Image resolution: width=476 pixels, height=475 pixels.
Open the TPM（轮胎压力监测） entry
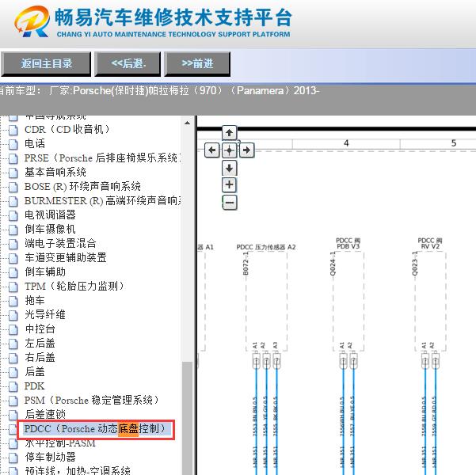point(74,287)
